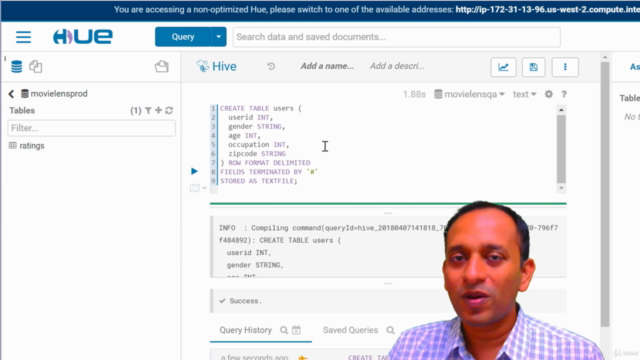Screen dimensions: 640x360
Task: Click the query editor scrollbar thumb
Action: coord(561,149)
